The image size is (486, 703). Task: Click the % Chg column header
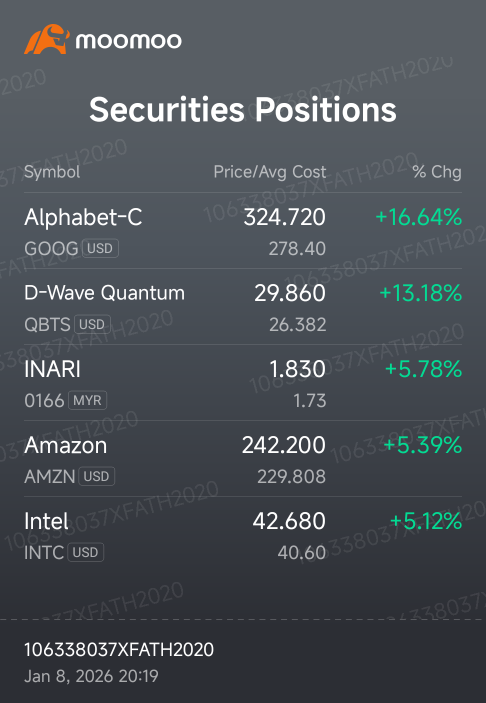pos(437,172)
